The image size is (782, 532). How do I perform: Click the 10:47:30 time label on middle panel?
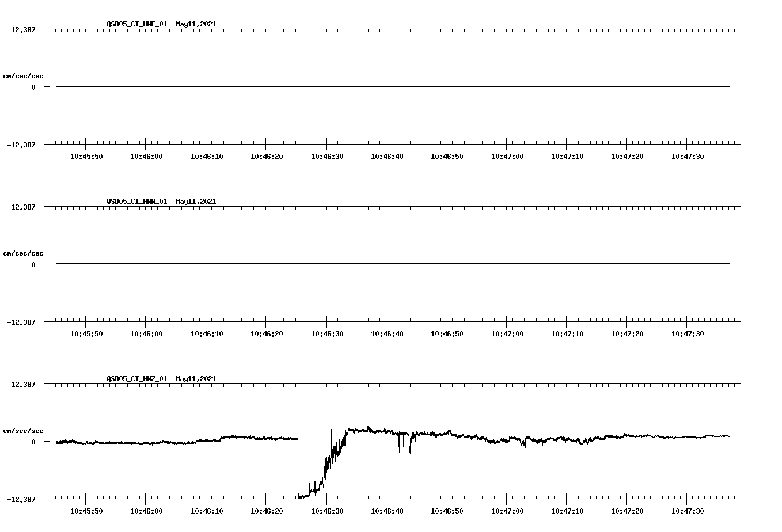(x=687, y=333)
